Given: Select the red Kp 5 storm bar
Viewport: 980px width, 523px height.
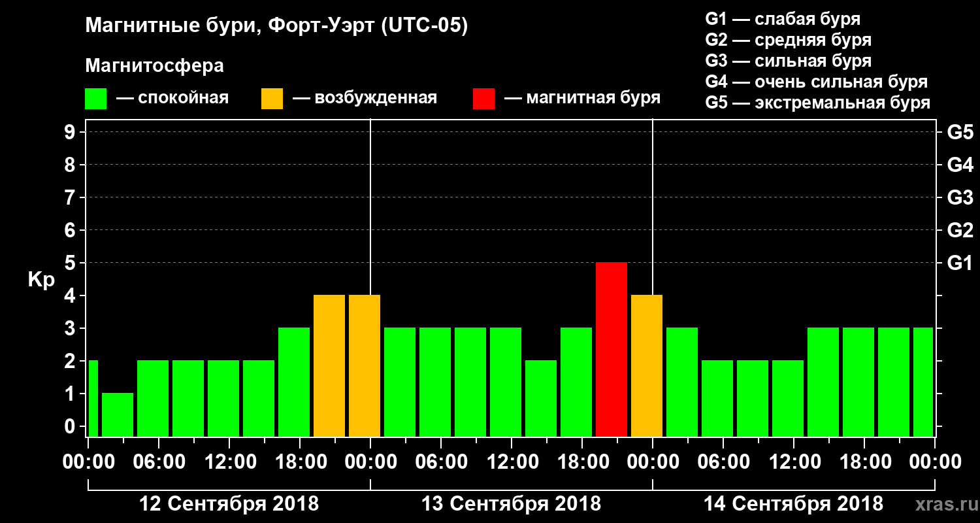Looking at the screenshot, I should (612, 350).
